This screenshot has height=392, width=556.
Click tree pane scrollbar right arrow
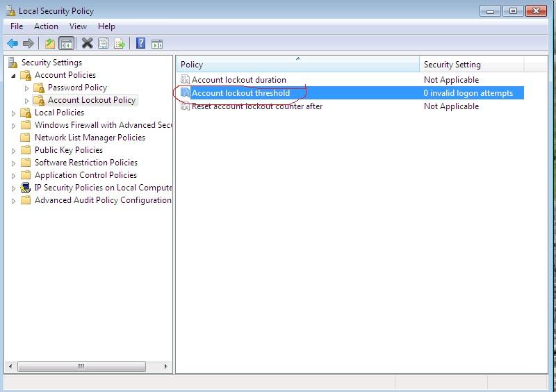pos(165,366)
